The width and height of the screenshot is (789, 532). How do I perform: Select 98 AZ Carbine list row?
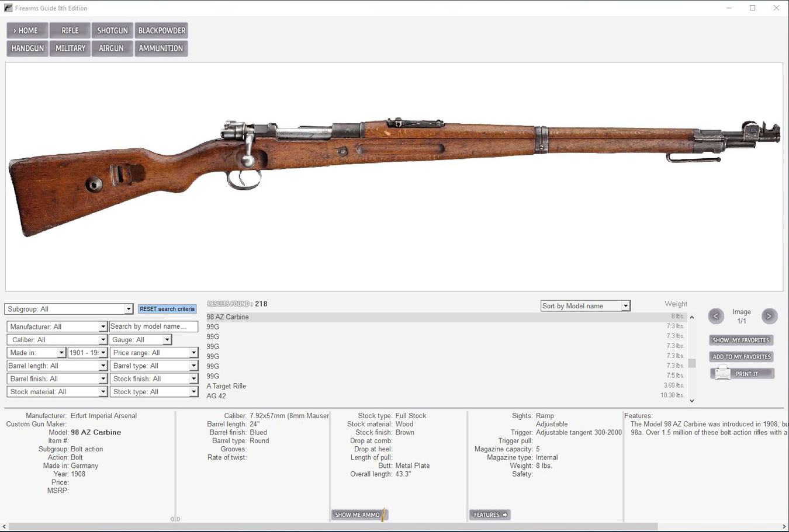point(445,317)
